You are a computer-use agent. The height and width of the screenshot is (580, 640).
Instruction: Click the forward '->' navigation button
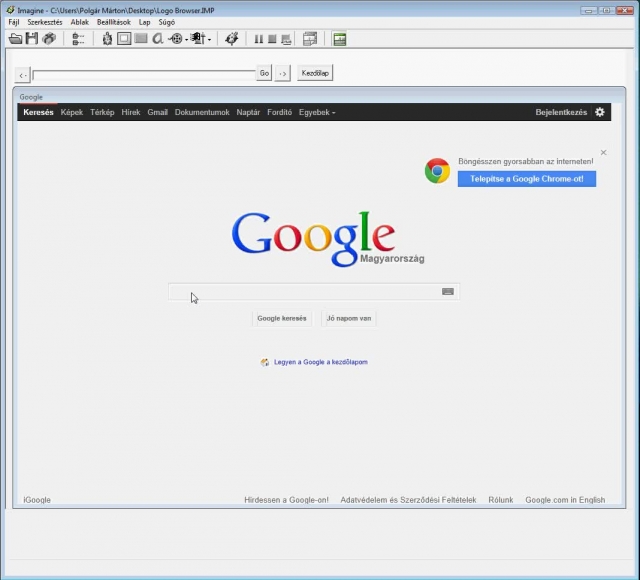[282, 73]
